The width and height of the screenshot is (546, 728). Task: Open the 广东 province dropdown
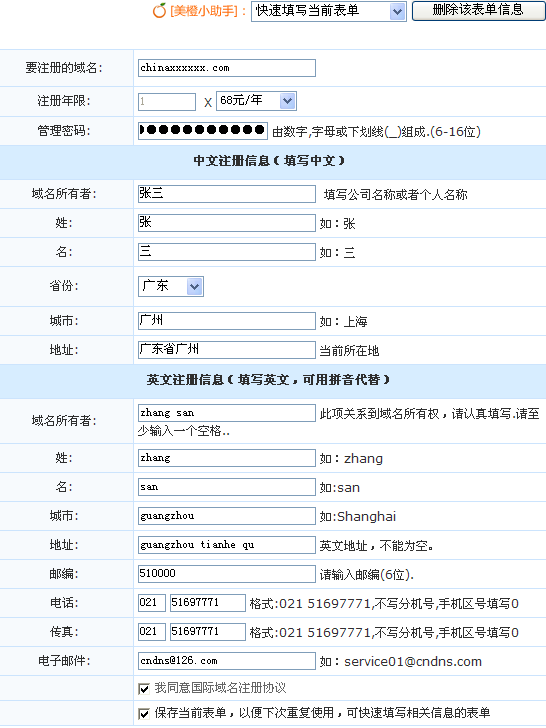tap(171, 286)
